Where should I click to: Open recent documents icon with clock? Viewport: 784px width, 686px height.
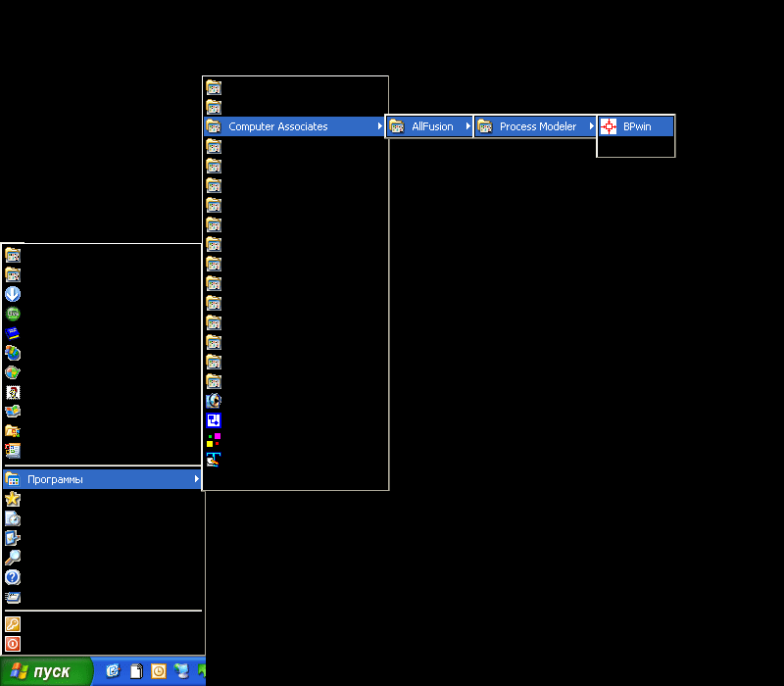pyautogui.click(x=13, y=518)
